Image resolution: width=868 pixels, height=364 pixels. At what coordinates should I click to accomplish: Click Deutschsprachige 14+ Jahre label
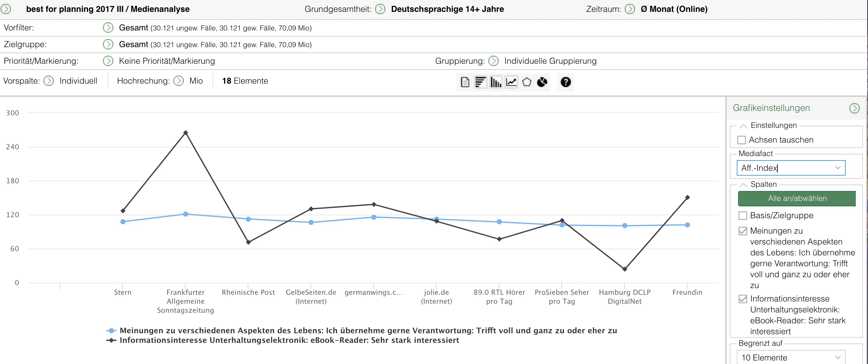(447, 9)
